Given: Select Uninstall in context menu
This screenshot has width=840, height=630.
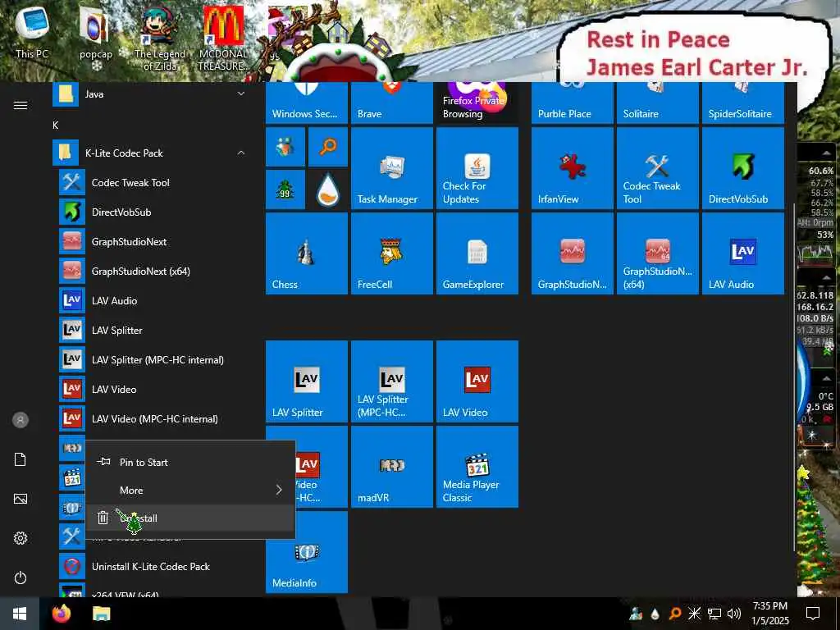Looking at the screenshot, I should click(190, 518).
